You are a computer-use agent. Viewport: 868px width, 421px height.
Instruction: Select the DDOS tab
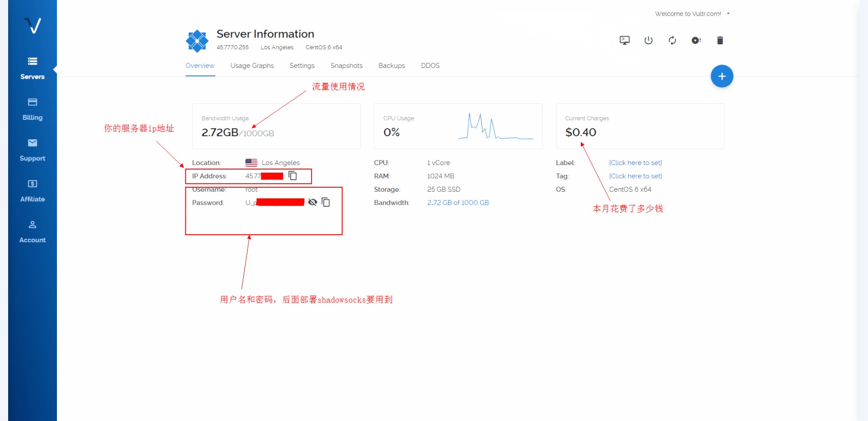click(430, 66)
